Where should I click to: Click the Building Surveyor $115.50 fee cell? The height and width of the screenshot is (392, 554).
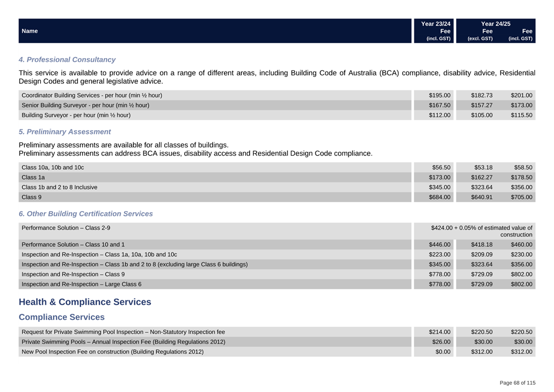(x=521, y=116)
